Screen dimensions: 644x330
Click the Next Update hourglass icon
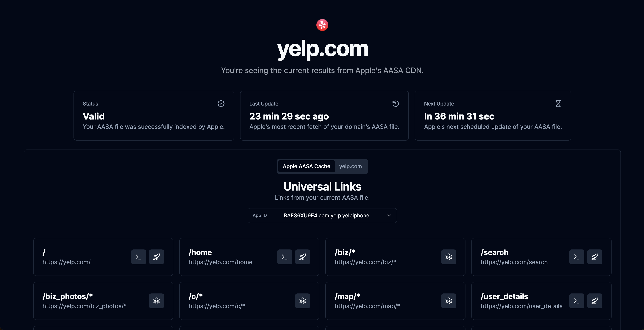[x=558, y=104]
